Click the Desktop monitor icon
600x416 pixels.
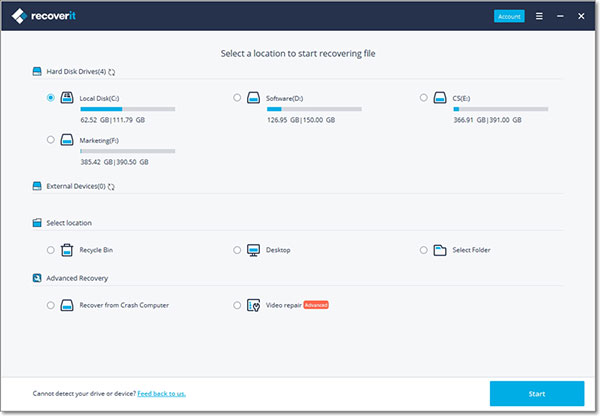[x=254, y=249]
